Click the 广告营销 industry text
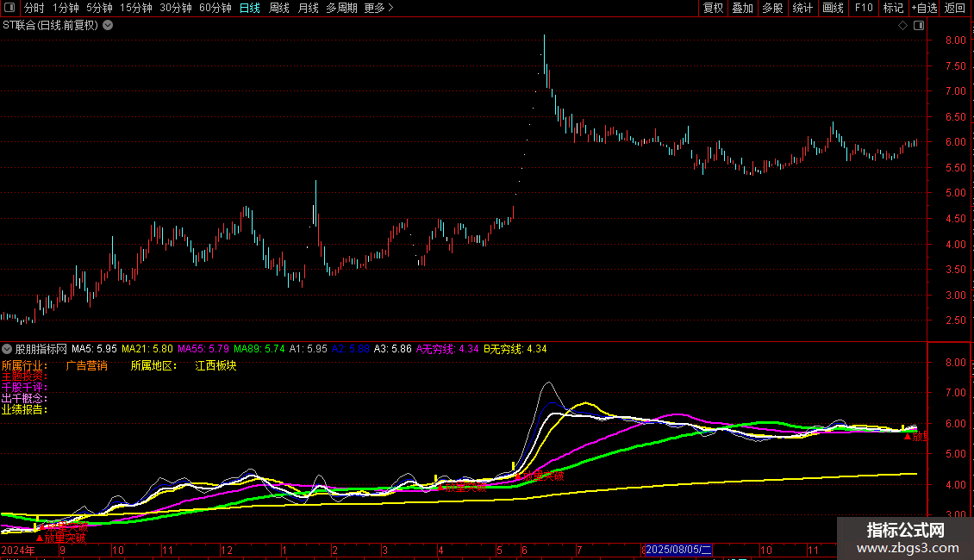 [x=86, y=365]
